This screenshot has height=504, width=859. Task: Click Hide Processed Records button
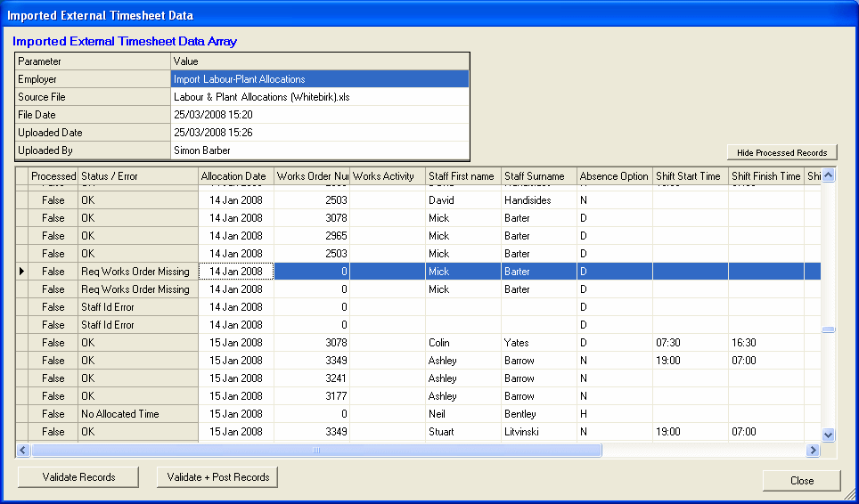782,152
